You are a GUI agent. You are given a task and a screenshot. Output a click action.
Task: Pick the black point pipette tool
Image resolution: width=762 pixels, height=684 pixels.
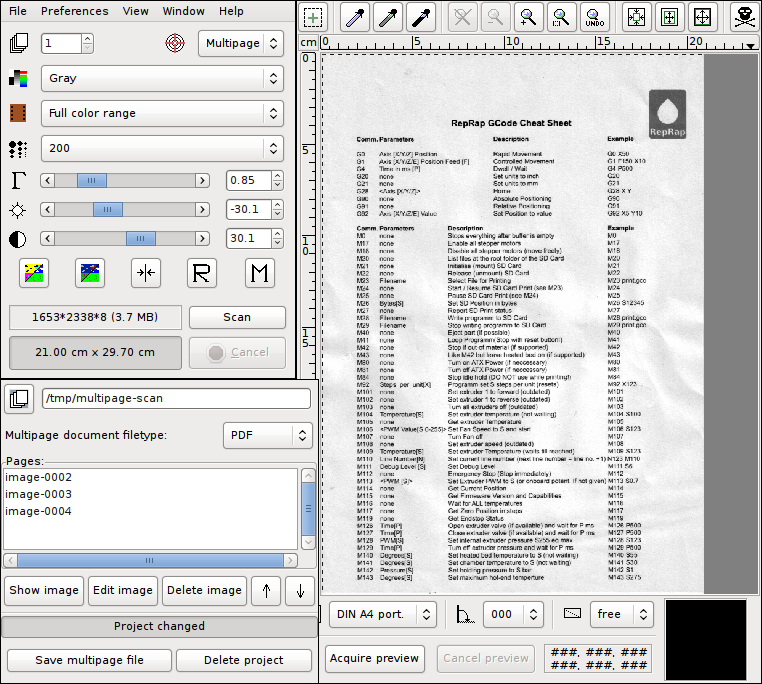point(421,17)
